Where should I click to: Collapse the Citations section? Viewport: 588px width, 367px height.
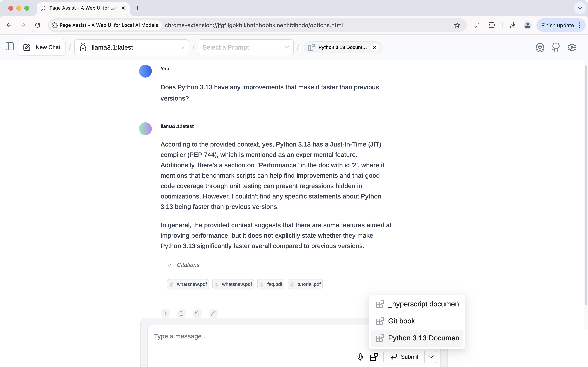[170, 265]
